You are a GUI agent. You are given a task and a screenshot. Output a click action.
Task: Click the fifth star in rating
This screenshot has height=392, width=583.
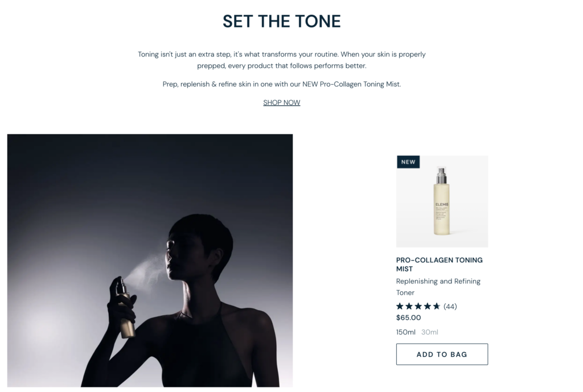click(x=437, y=306)
